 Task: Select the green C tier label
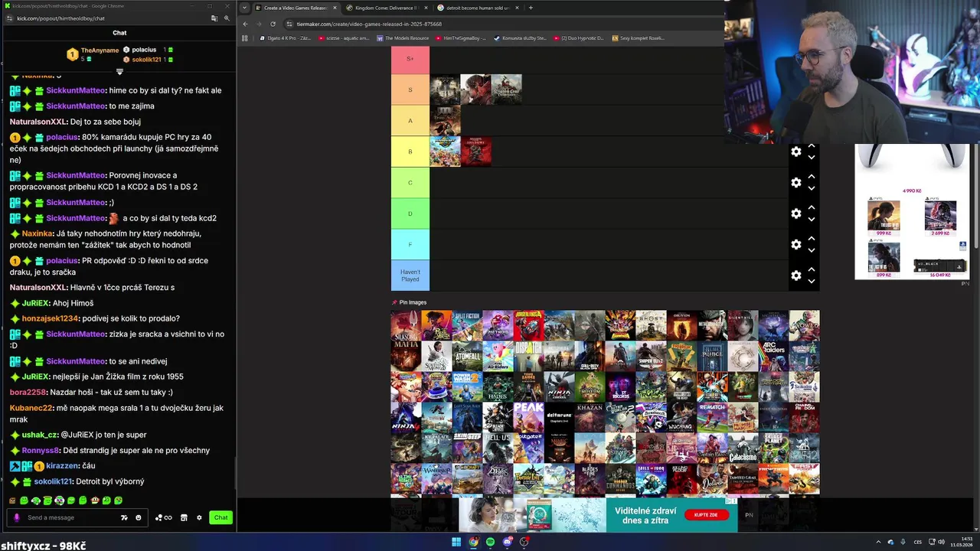410,182
